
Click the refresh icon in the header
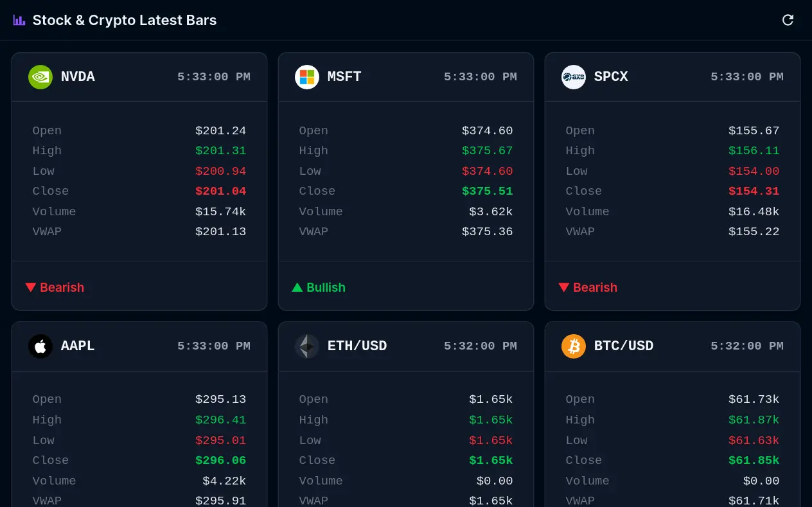(788, 20)
